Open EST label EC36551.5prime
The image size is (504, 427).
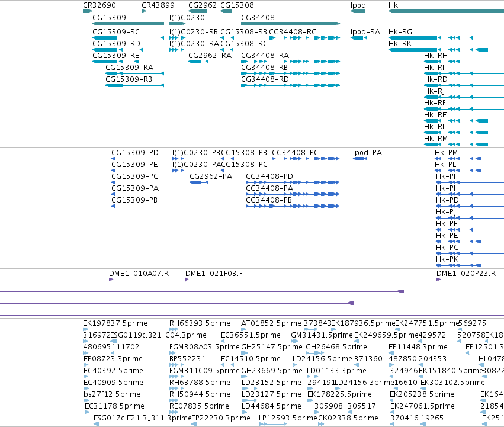251,335
